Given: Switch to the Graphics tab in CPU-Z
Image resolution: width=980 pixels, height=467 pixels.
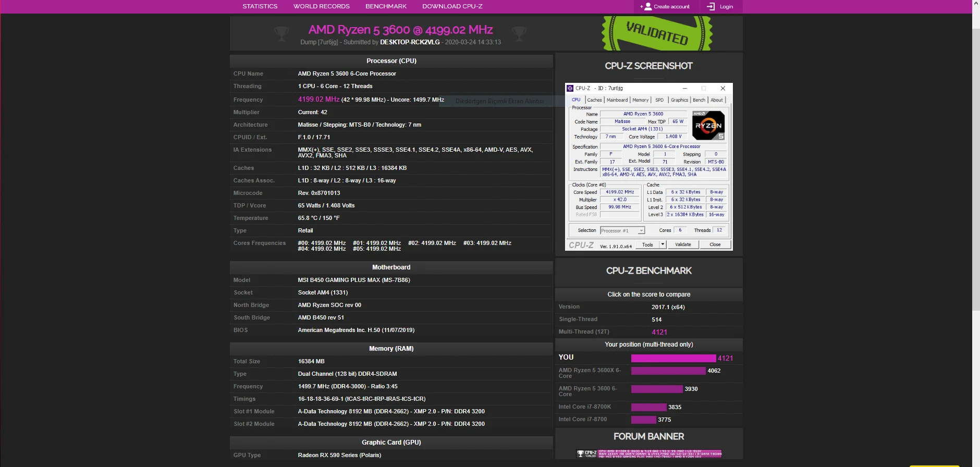Looking at the screenshot, I should (x=679, y=100).
